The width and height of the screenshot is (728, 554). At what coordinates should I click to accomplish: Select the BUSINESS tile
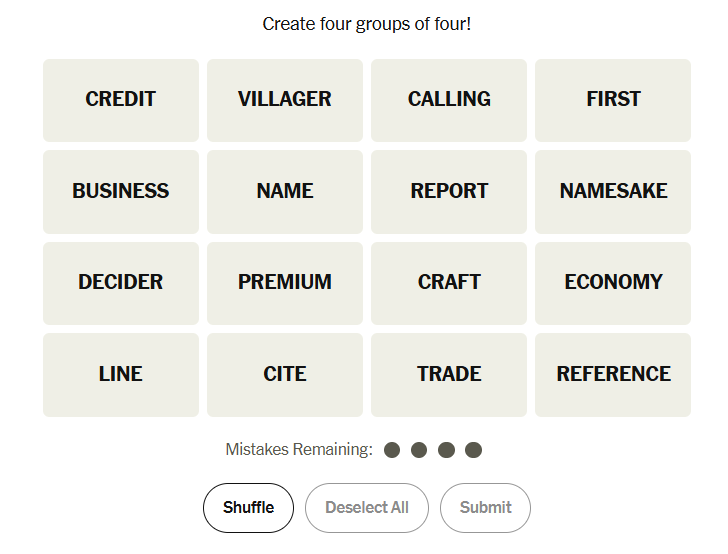121,192
